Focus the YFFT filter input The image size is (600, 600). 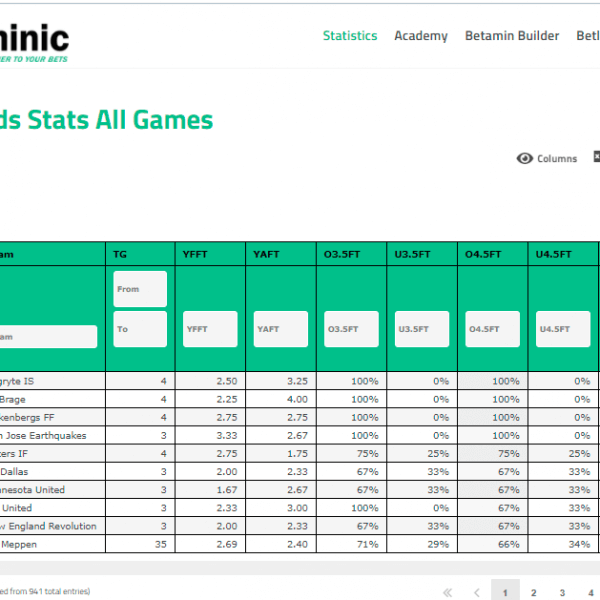point(210,329)
